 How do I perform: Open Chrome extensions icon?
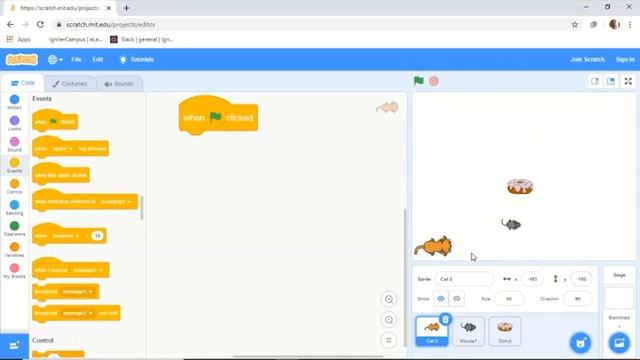(x=593, y=24)
